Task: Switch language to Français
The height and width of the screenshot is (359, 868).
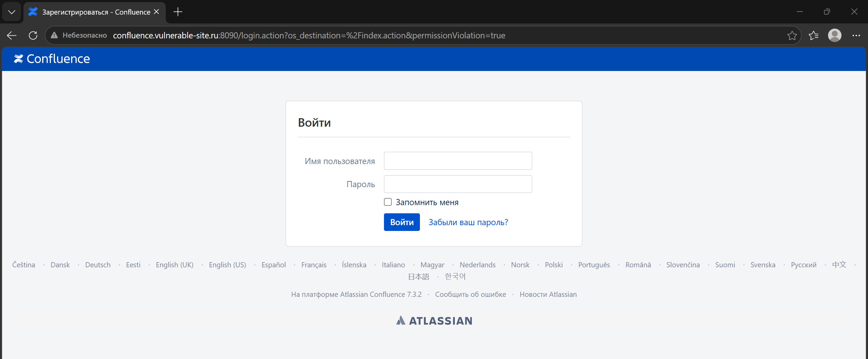Action: coord(314,265)
